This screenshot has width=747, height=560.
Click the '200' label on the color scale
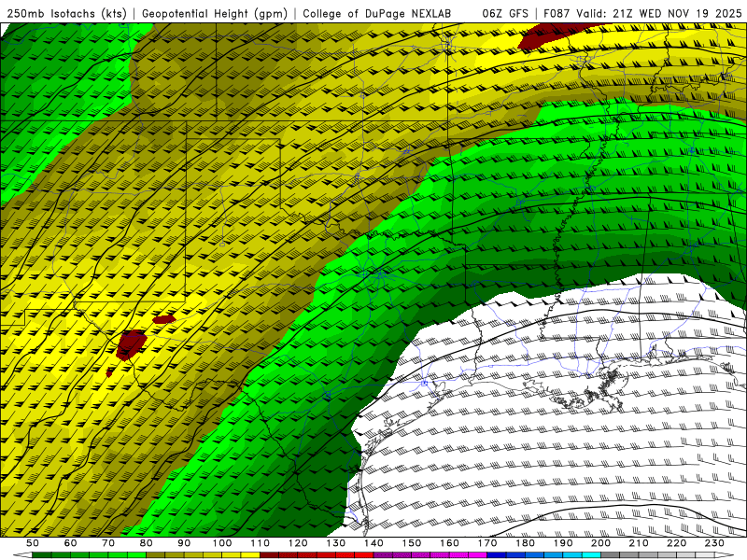point(601,543)
